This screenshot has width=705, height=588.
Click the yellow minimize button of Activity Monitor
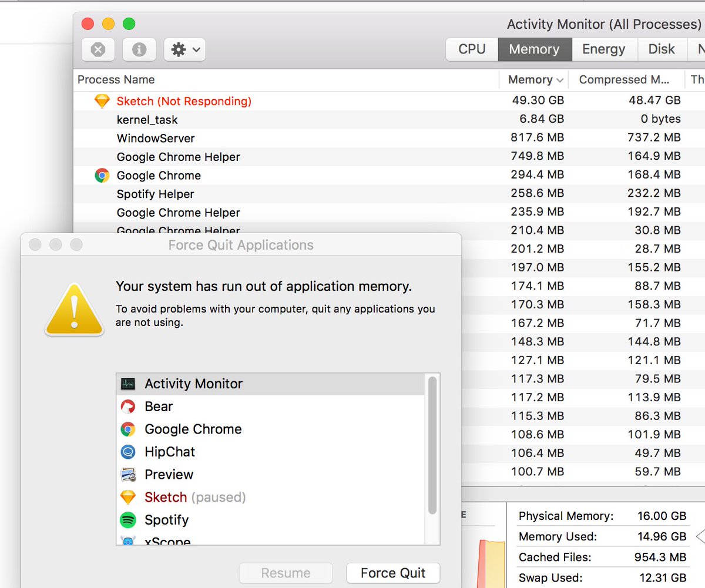[x=108, y=23]
